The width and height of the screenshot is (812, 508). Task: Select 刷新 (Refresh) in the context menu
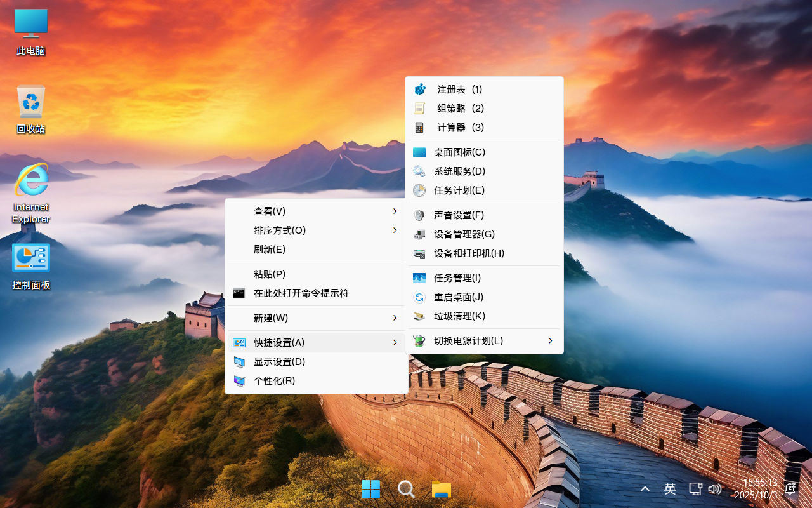269,249
